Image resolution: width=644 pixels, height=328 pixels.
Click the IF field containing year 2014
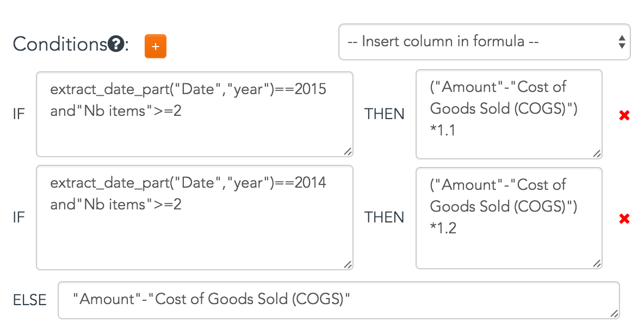[x=195, y=218]
